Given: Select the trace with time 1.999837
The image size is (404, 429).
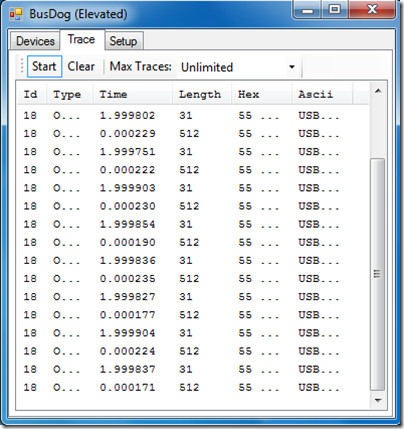Looking at the screenshot, I should tap(193, 369).
